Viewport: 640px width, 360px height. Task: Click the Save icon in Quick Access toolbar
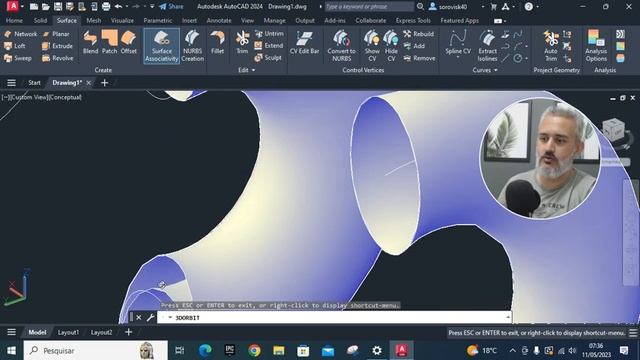[58, 7]
